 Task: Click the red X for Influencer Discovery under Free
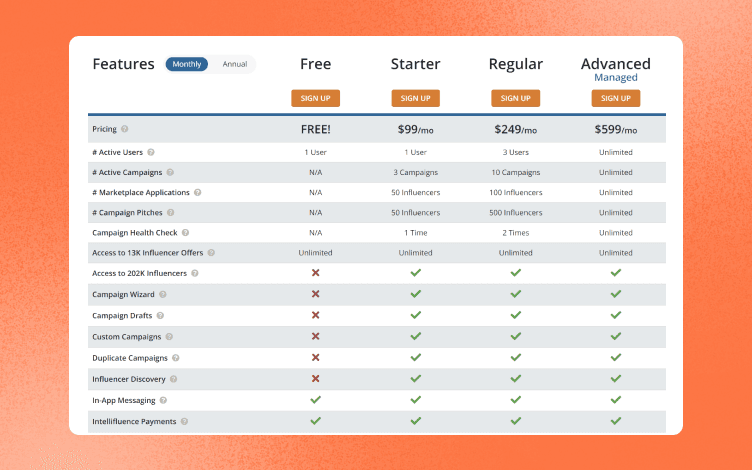tap(316, 378)
